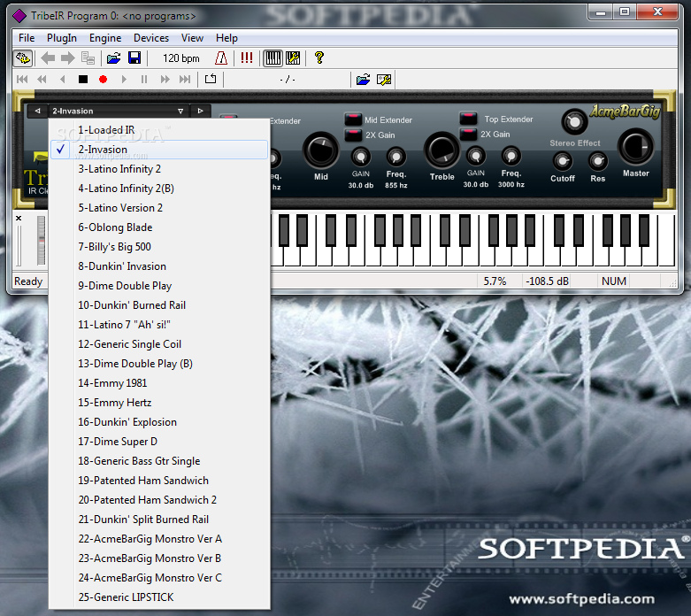
Task: Choose 22-AcmeBarGig Monstro Ver A preset
Action: [159, 539]
